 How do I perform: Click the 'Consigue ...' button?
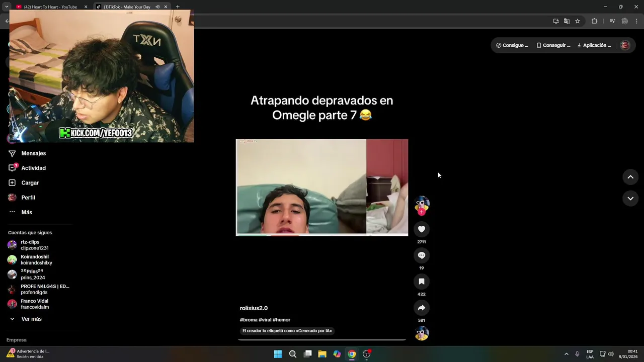coord(512,45)
